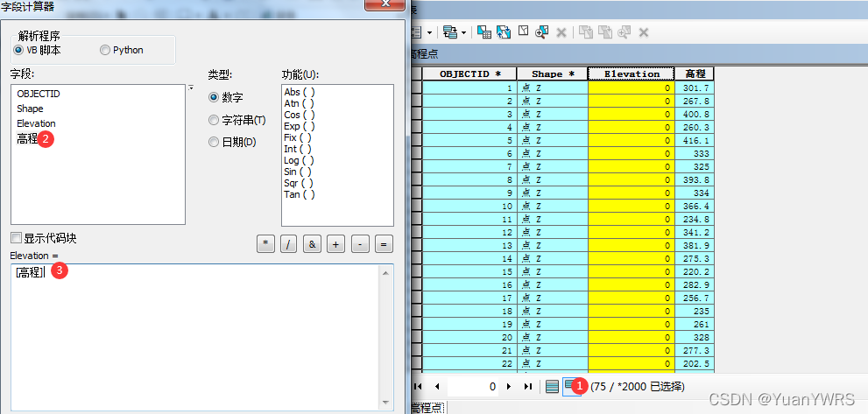Viewport: 868px width, 414px height.
Task: Click 高程 in the fields list
Action: (x=27, y=138)
